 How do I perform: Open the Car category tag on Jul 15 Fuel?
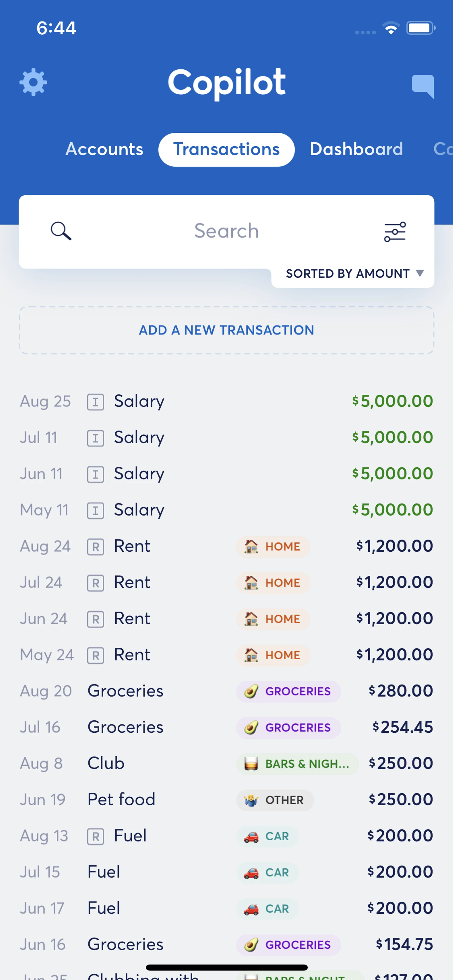click(268, 872)
